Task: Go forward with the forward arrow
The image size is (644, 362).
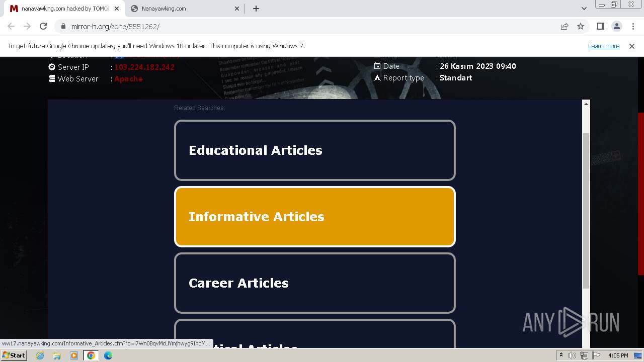Action: coord(27,26)
